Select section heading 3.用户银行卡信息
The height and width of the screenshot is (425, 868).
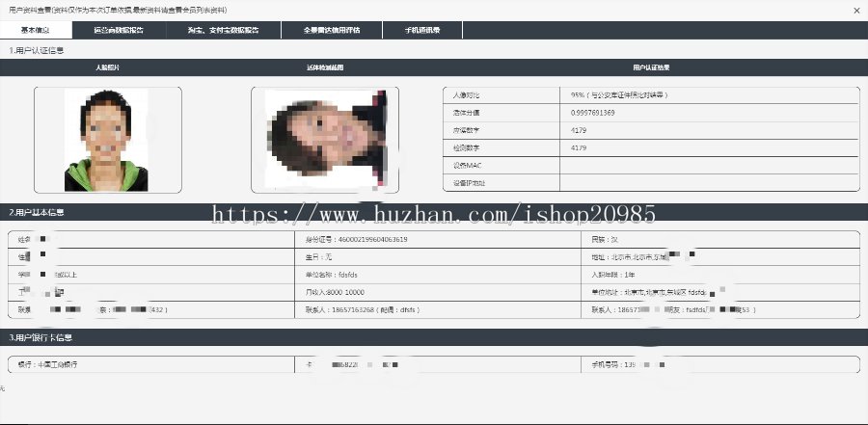click(x=41, y=337)
